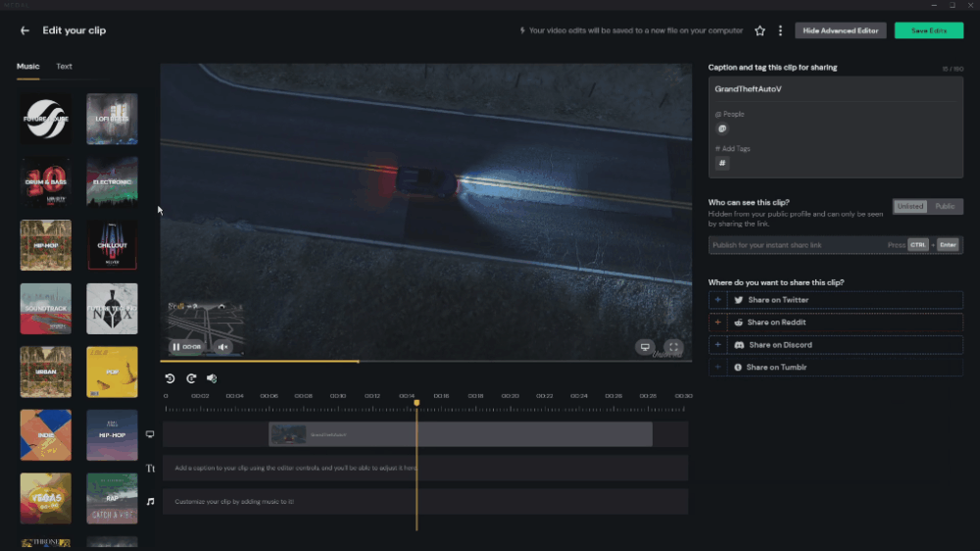Open the Future Techno Nyx category
This screenshot has height=551, width=980.
click(x=112, y=308)
